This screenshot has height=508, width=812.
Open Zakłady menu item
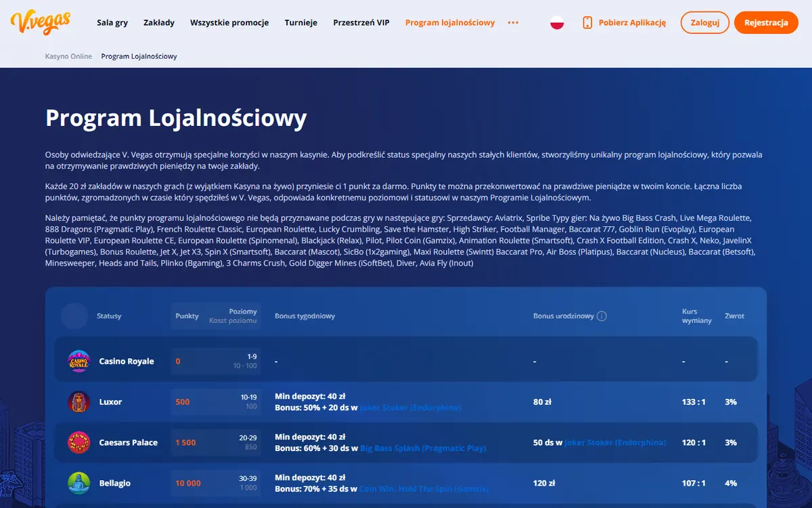[159, 22]
